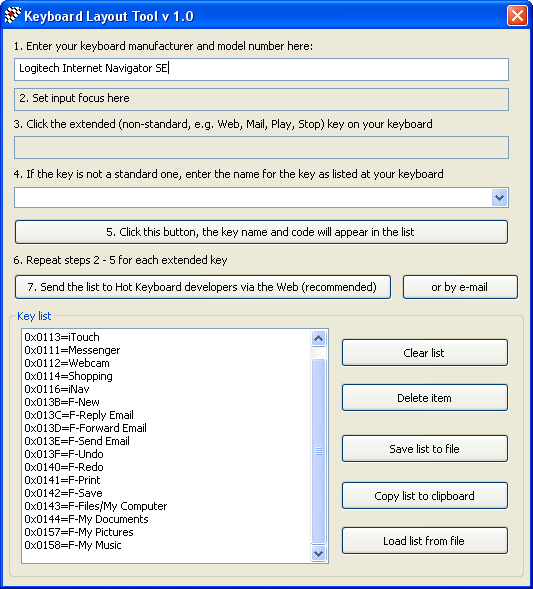Select the 0x0143=F-Files/My Computer entry

pyautogui.click(x=96, y=506)
